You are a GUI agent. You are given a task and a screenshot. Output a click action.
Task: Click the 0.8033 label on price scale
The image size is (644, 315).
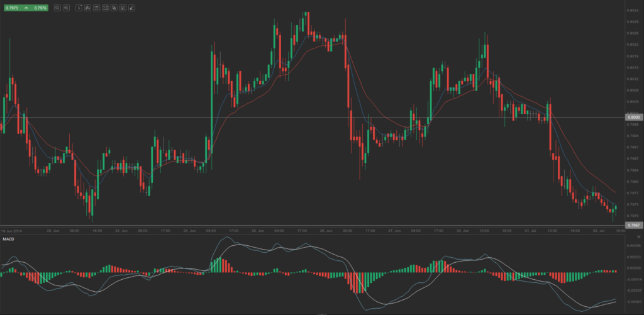click(632, 11)
